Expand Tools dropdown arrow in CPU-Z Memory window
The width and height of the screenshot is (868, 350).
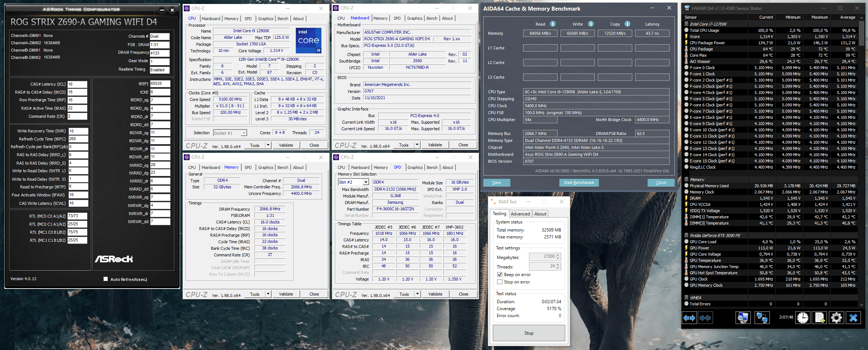click(268, 294)
